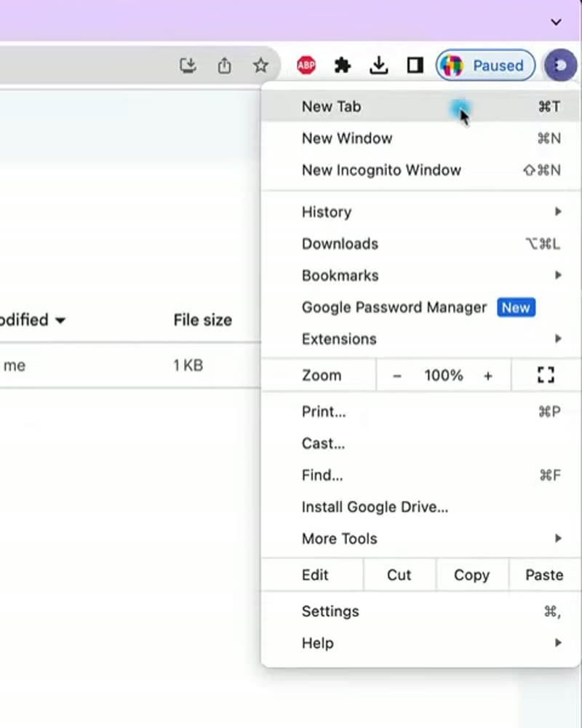
Task: Toggle the side panel icon
Action: (x=415, y=66)
